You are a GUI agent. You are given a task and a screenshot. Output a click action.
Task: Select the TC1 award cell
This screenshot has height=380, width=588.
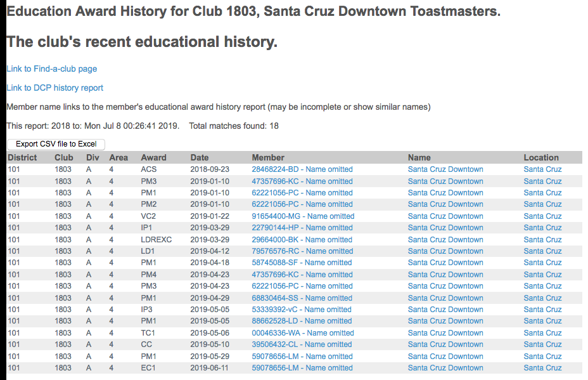[x=148, y=333]
